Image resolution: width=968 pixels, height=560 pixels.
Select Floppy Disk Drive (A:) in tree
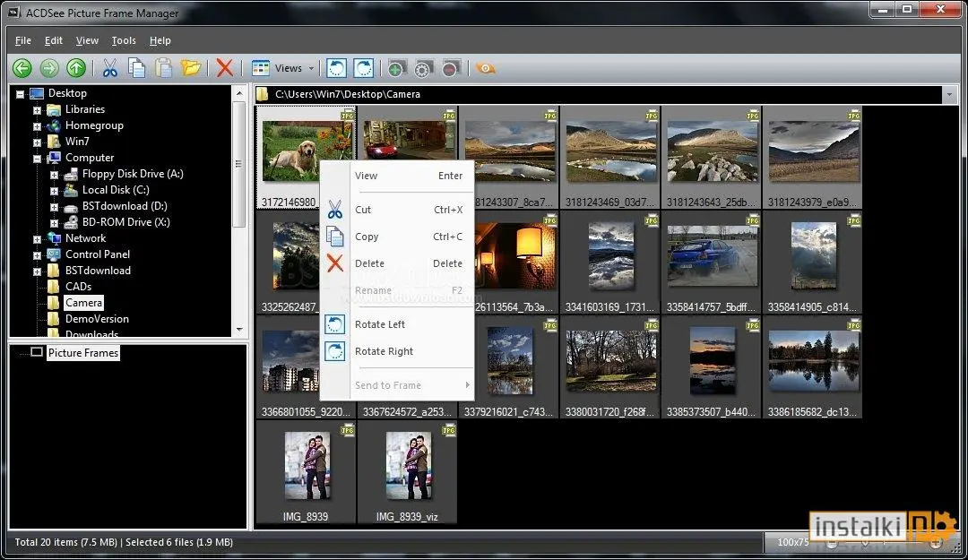[133, 174]
